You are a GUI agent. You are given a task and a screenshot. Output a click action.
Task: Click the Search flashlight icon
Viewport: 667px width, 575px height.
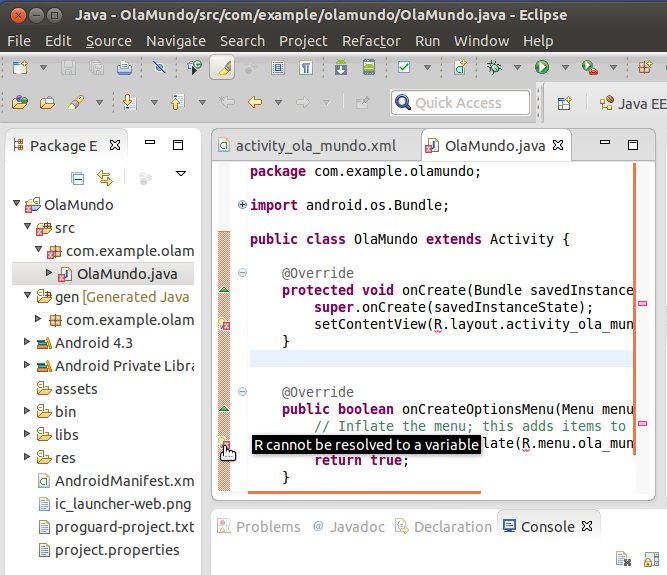(x=76, y=102)
